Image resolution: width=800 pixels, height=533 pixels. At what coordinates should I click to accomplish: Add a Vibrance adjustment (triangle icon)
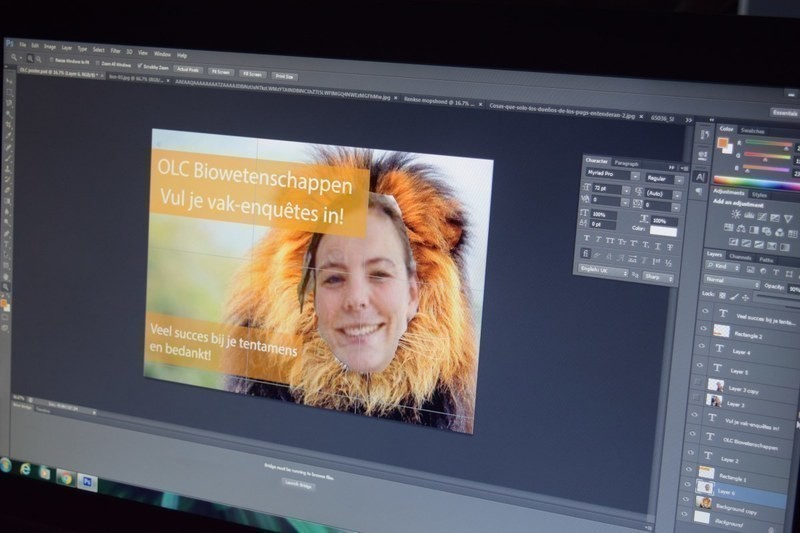coord(788,219)
